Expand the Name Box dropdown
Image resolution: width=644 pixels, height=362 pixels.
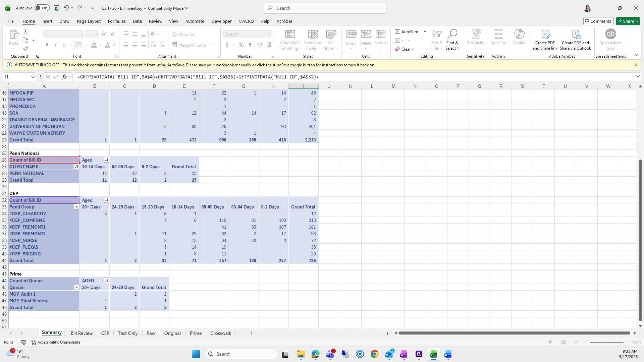tap(33, 77)
